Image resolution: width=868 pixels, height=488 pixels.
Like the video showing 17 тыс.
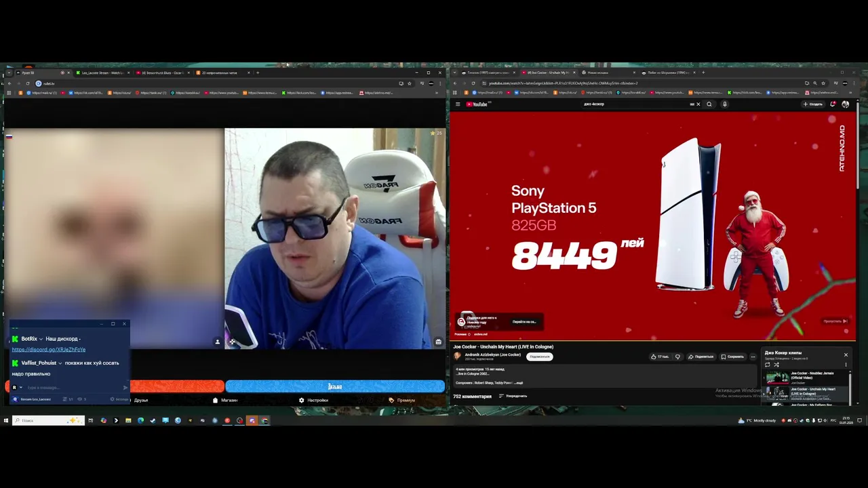659,357
